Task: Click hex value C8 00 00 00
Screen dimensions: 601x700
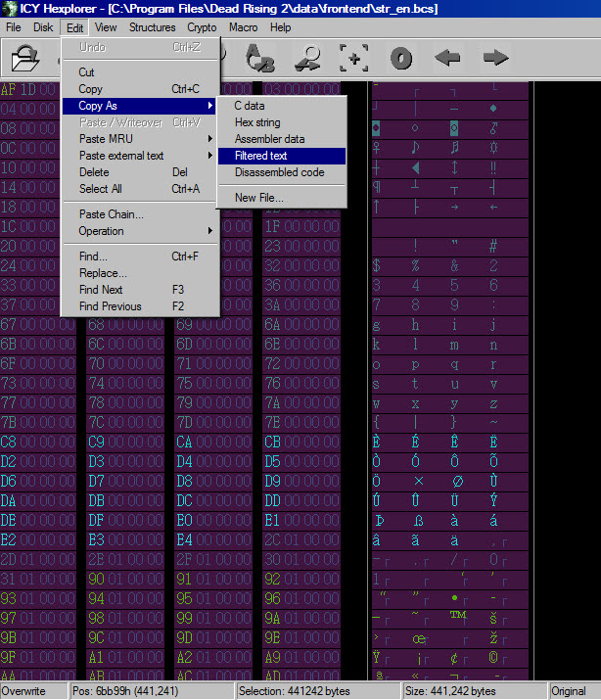Action: point(37,442)
